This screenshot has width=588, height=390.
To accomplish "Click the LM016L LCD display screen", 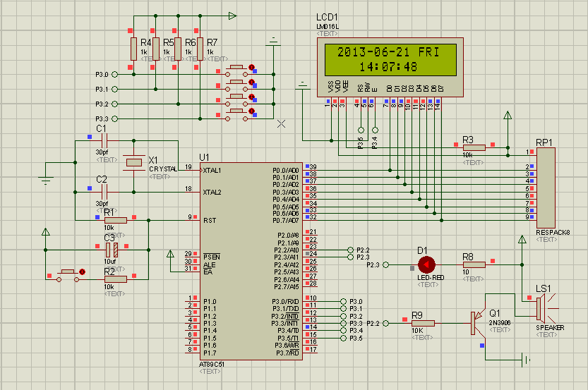I will pos(390,59).
